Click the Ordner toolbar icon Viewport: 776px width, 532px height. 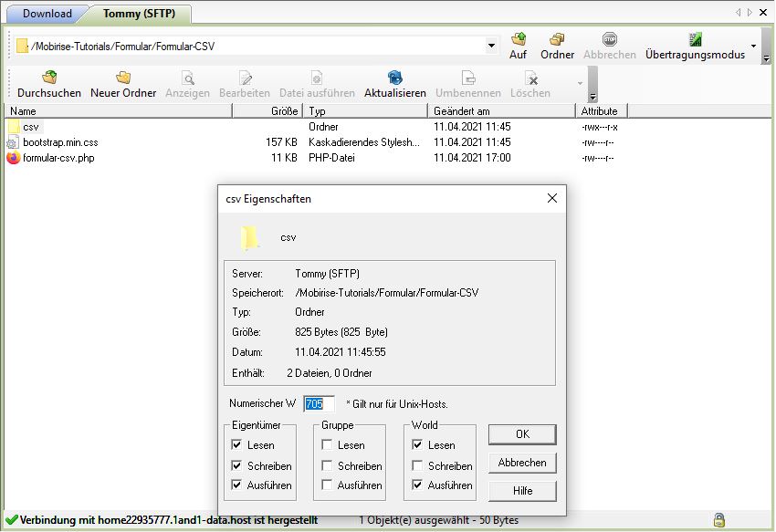pos(557,39)
